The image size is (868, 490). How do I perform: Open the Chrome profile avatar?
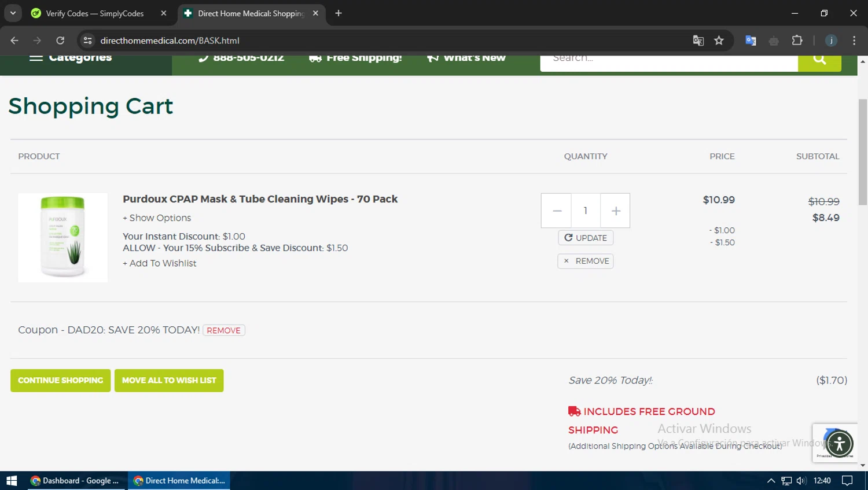pos(831,40)
